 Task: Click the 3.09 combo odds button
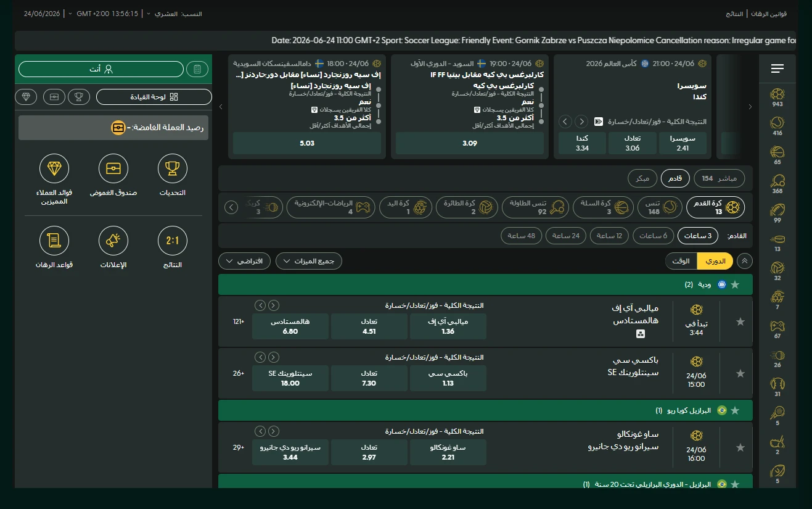point(470,143)
